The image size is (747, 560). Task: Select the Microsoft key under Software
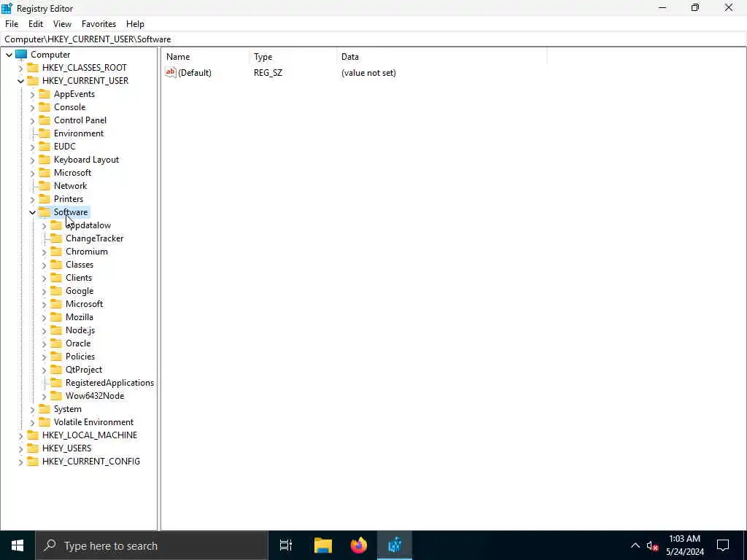[85, 304]
